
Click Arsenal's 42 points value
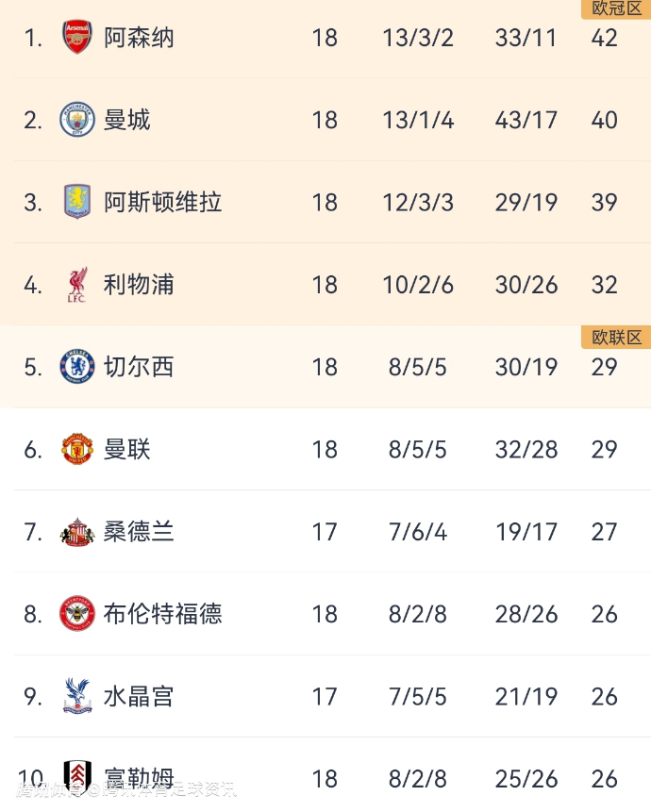click(x=604, y=38)
